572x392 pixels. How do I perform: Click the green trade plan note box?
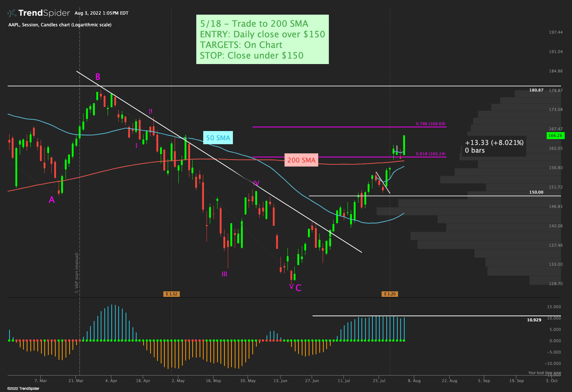pos(262,40)
